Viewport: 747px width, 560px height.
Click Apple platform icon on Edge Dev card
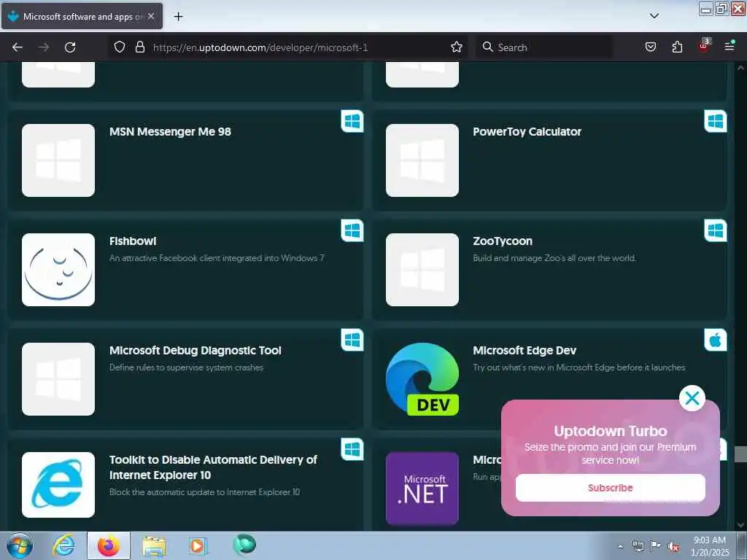(x=715, y=340)
